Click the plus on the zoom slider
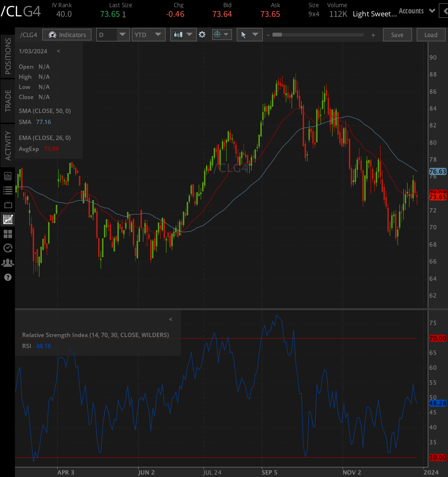The image size is (448, 477). click(x=373, y=34)
